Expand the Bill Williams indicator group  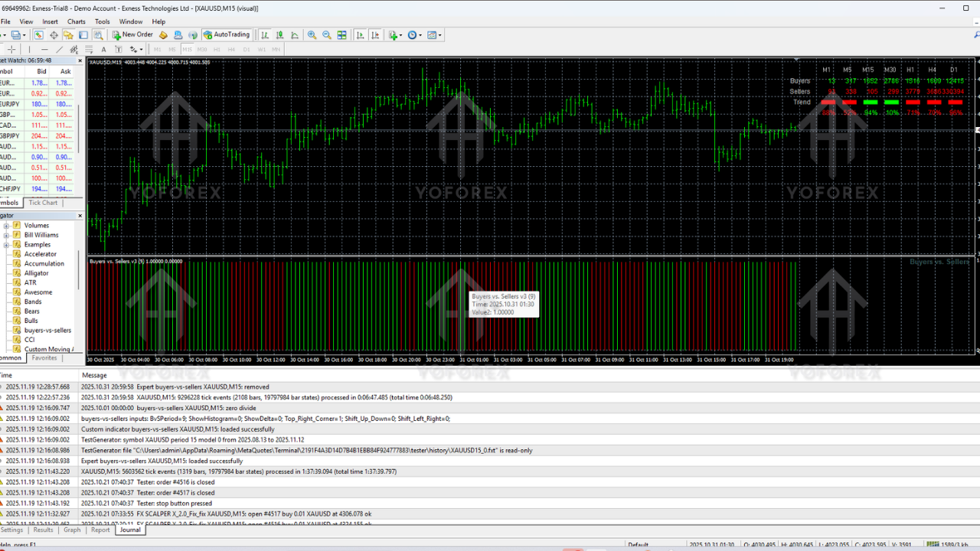tap(6, 235)
